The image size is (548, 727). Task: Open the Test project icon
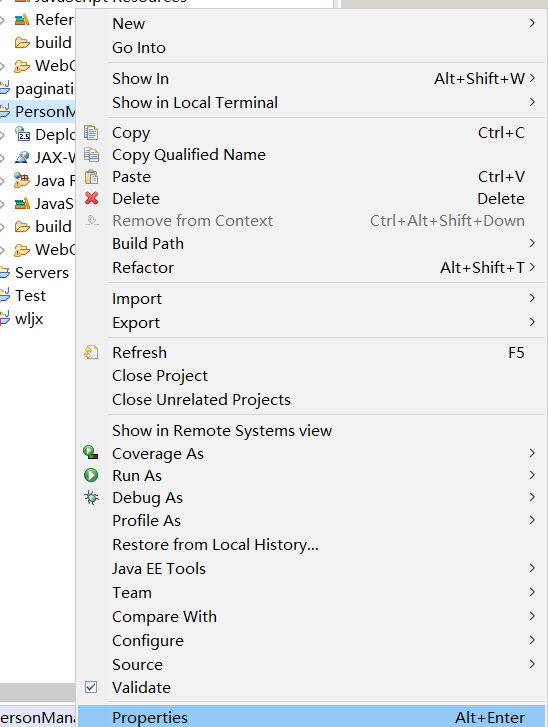coord(5,295)
